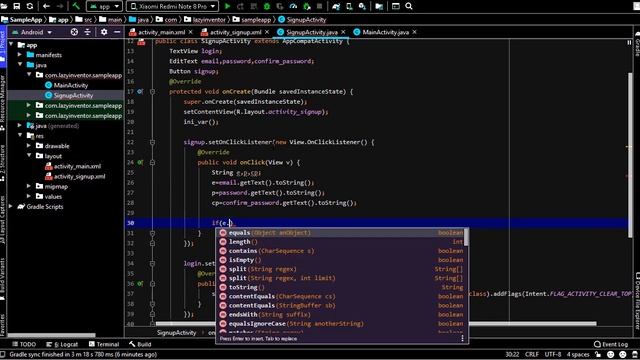Expand the values folder
Image resolution: width=640 pixels, height=360 pixels.
pos(29,196)
